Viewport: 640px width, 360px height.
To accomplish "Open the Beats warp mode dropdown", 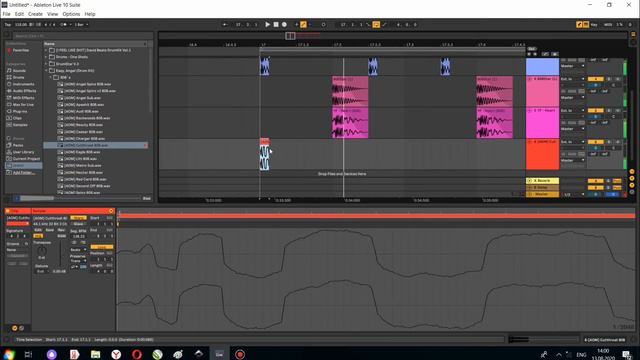I will coord(78,249).
